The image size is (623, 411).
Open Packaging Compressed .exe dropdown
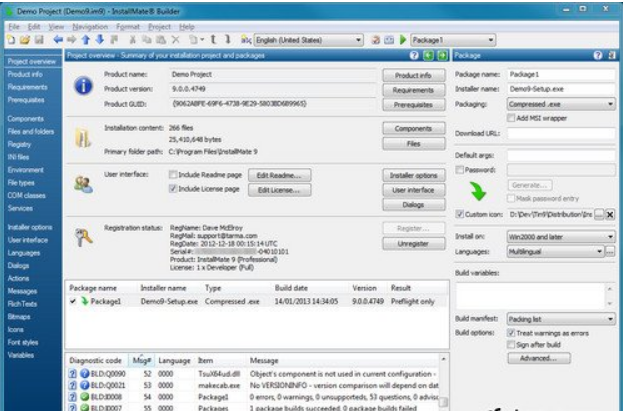point(561,104)
